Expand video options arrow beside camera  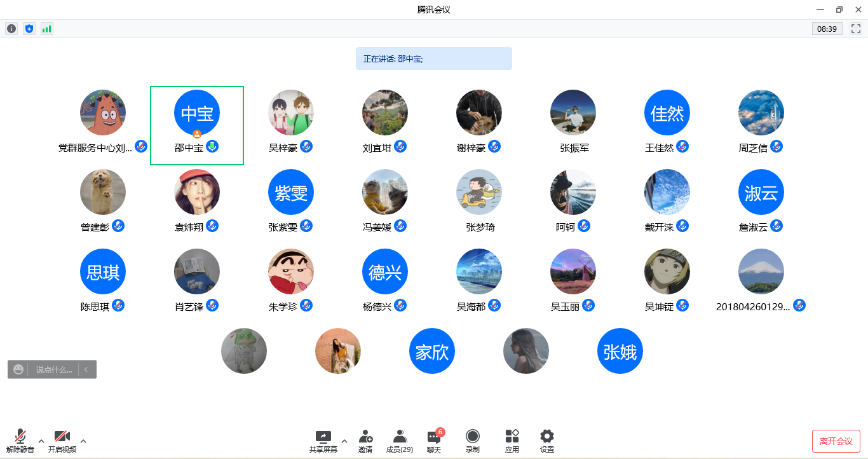(x=83, y=441)
